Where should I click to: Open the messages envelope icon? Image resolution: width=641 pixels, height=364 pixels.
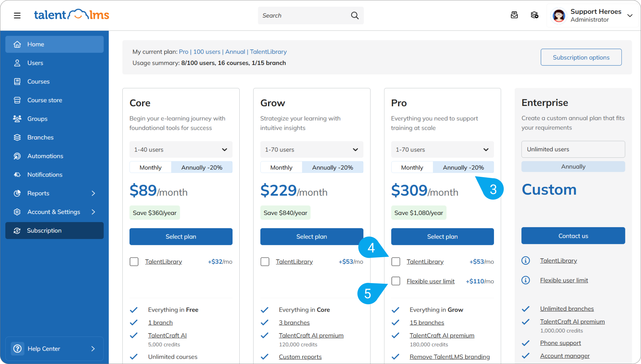click(514, 15)
